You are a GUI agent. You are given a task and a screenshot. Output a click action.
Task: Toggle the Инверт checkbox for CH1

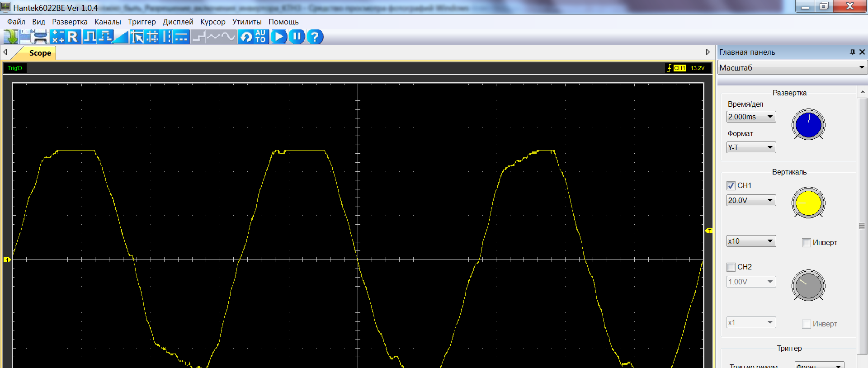coord(807,243)
